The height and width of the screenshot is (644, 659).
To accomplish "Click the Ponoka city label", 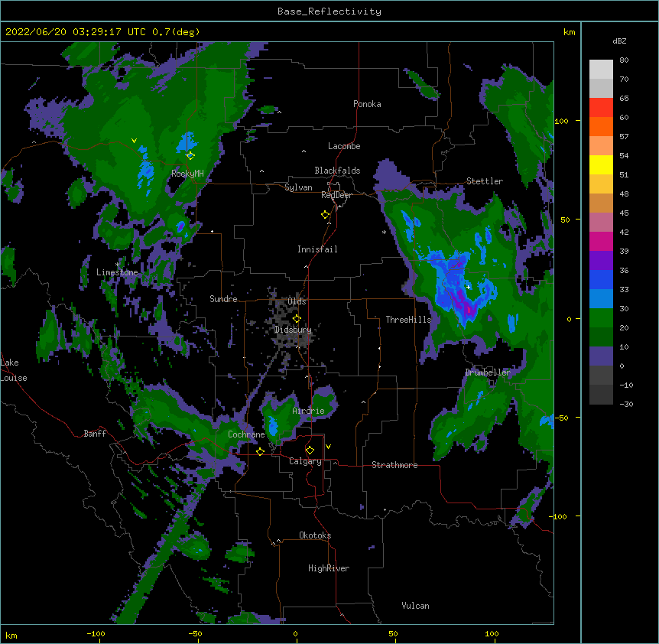I will (x=367, y=104).
